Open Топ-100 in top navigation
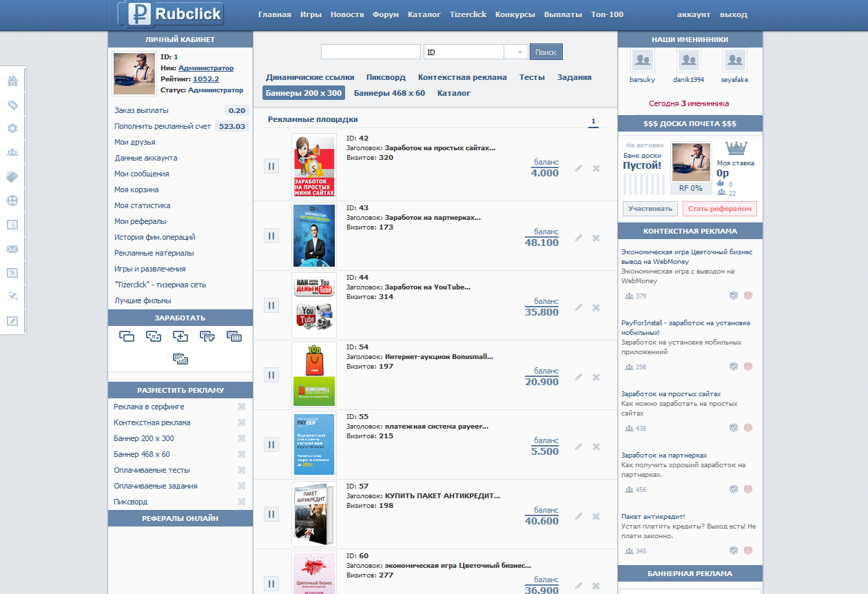 607,14
